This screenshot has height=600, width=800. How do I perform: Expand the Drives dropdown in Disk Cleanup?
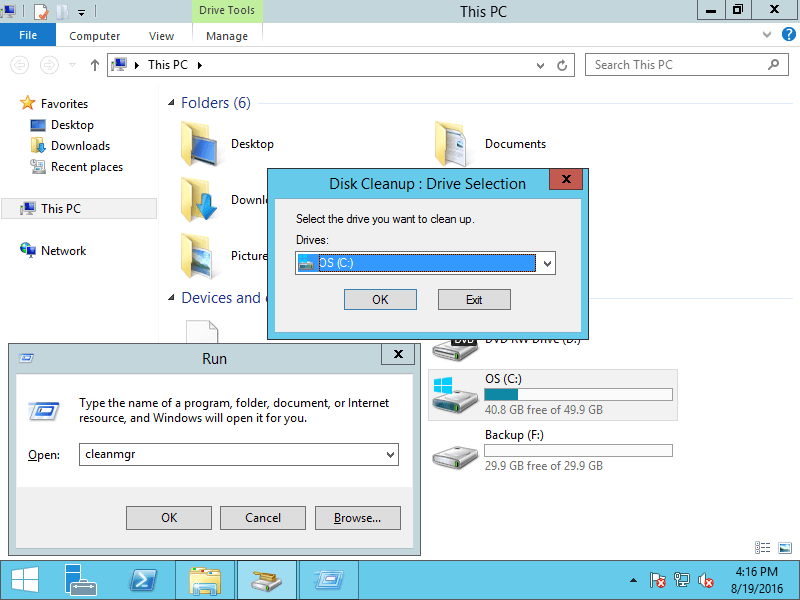click(546, 263)
